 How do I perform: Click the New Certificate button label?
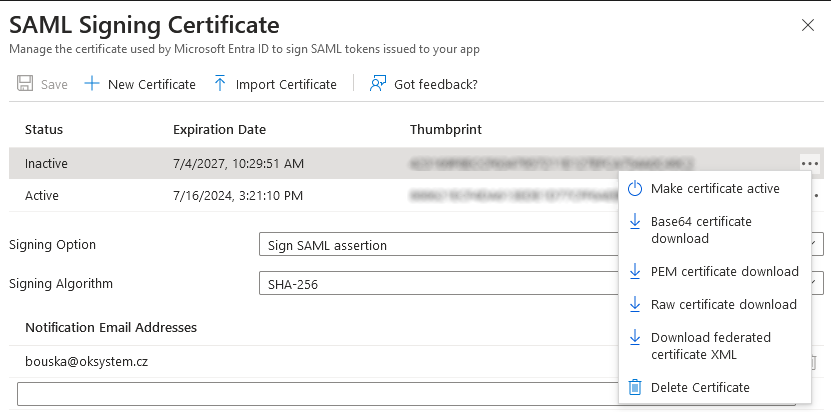click(x=152, y=84)
